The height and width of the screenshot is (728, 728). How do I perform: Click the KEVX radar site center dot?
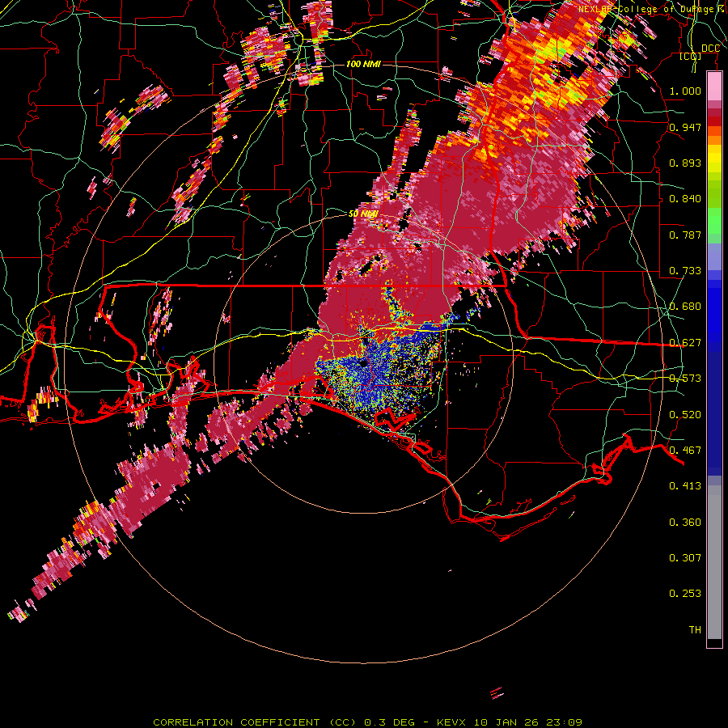[x=363, y=363]
